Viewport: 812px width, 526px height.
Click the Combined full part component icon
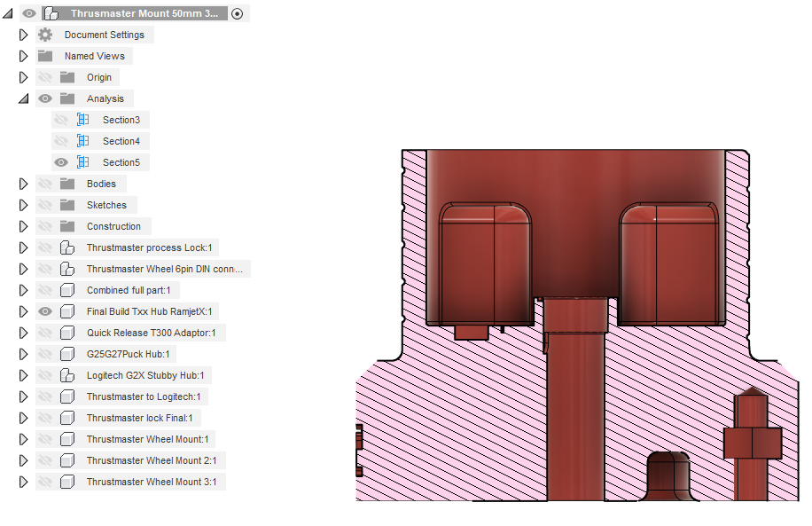[x=67, y=290]
